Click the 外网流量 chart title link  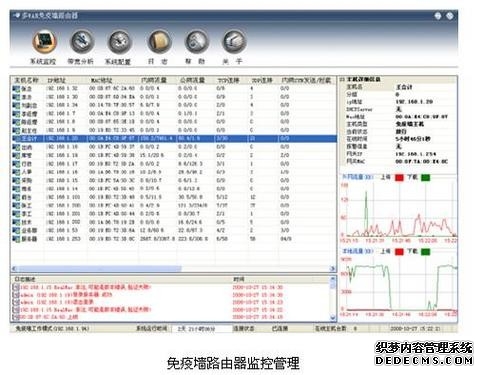358,177
